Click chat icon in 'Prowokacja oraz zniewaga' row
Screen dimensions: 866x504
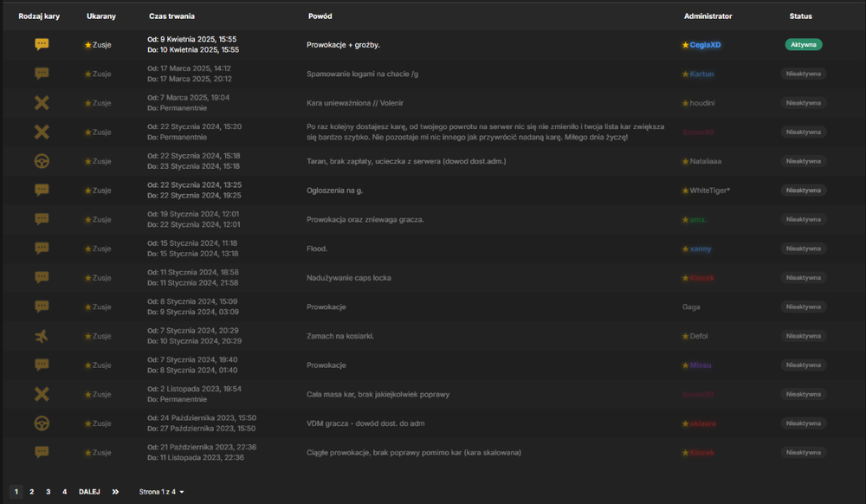click(42, 219)
